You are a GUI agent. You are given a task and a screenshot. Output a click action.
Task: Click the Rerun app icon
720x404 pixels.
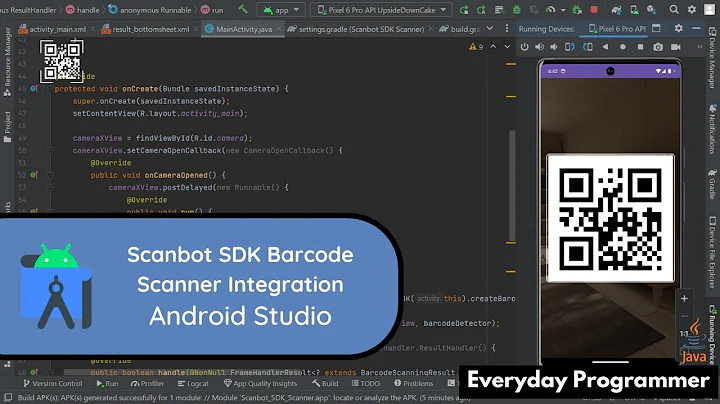click(464, 10)
